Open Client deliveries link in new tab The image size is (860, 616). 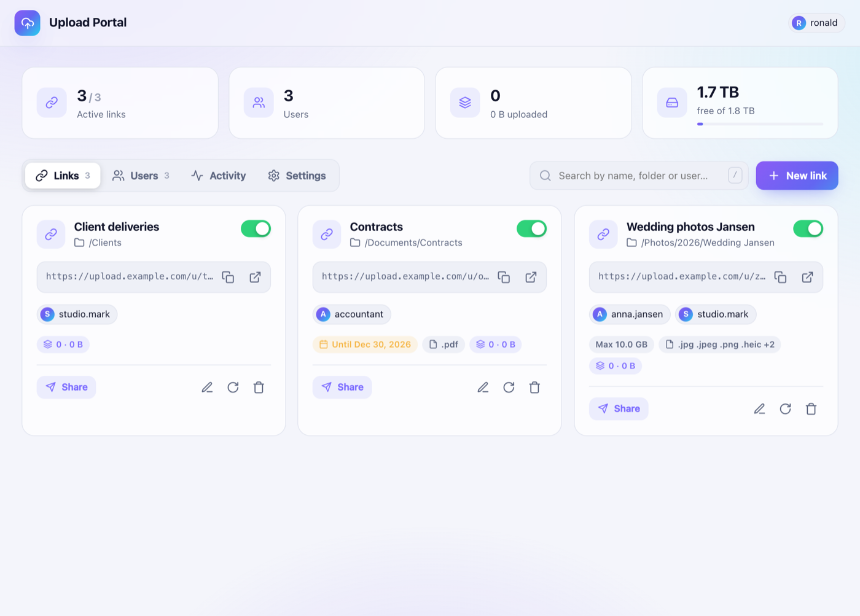coord(255,277)
